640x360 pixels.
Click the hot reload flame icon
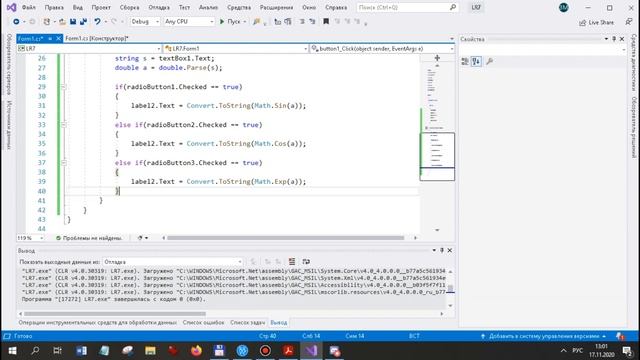[x=256, y=22]
